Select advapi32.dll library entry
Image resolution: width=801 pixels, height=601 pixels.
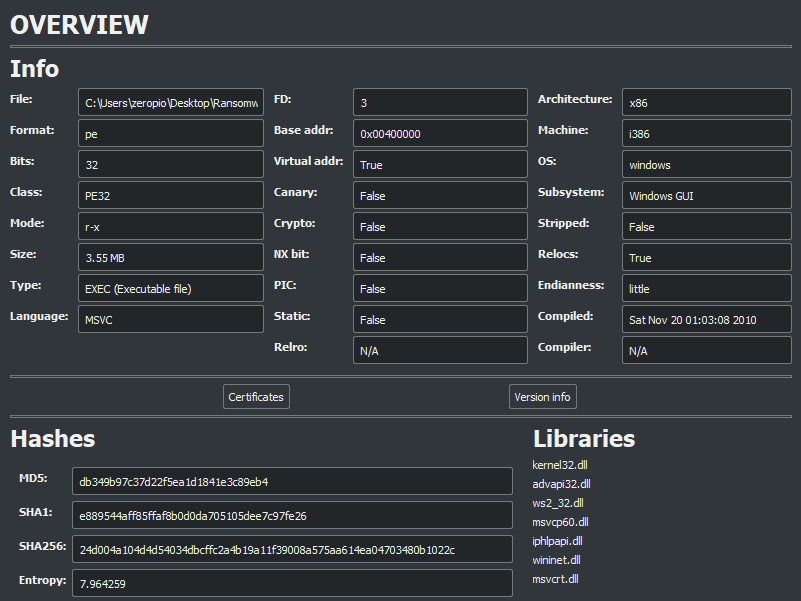561,484
